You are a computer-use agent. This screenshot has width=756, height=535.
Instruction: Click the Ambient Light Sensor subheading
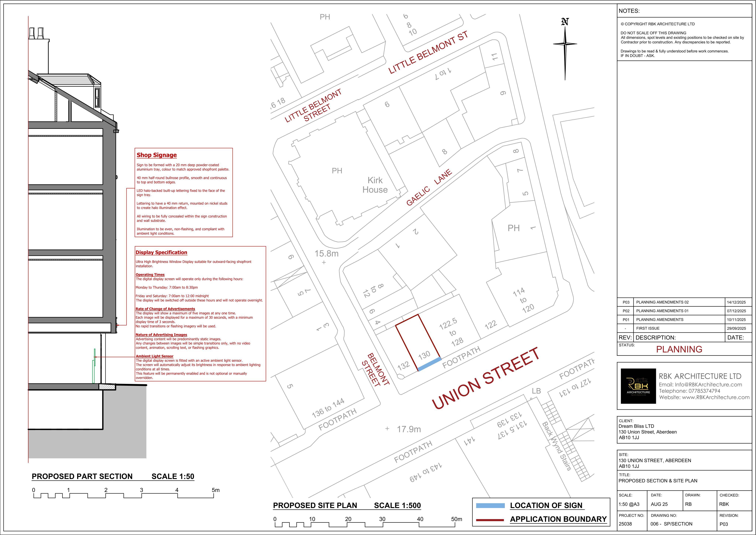click(154, 356)
